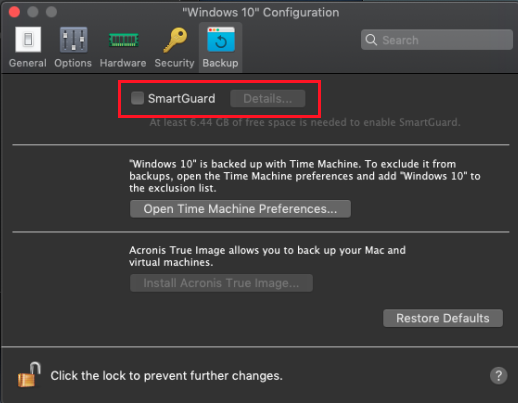518x403 pixels.
Task: Click the "Windows 10" Configuration title
Action: tap(261, 13)
